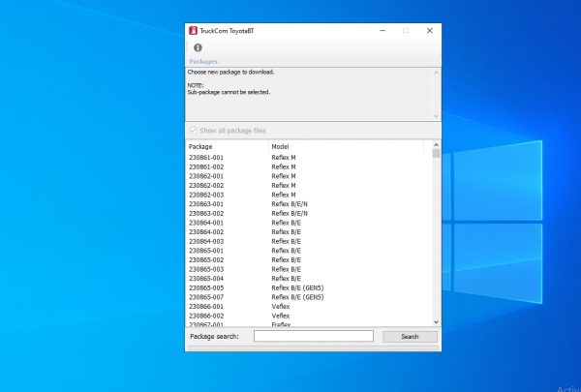Select package 230861-001

pos(309,158)
